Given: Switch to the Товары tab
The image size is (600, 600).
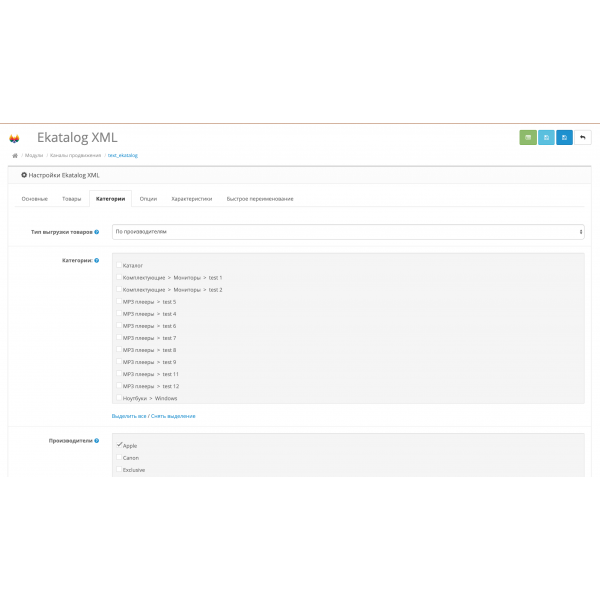Looking at the screenshot, I should [x=72, y=199].
